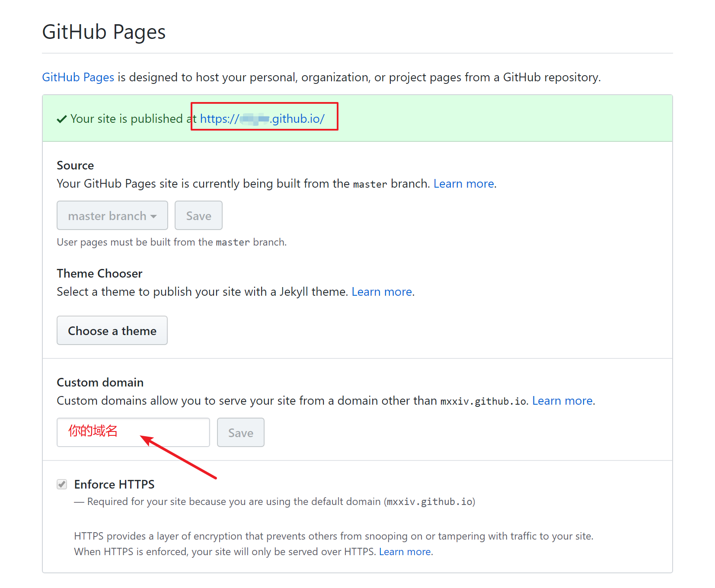
Task: Click the Theme Chooser heading
Action: [x=99, y=274]
